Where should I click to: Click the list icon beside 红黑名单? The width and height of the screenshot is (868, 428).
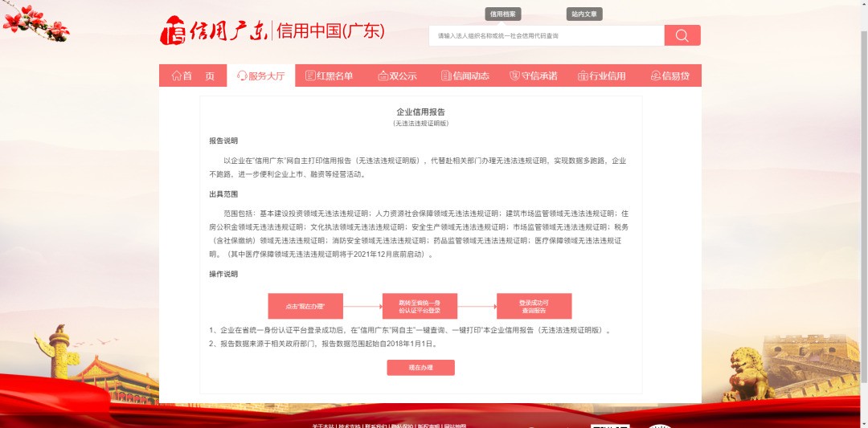pyautogui.click(x=310, y=76)
